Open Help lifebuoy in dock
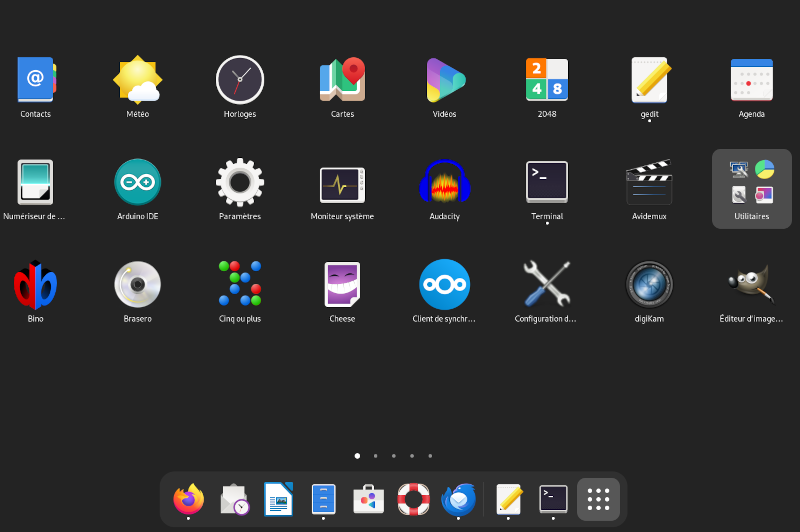Viewport: 800px width, 532px height. [413, 499]
